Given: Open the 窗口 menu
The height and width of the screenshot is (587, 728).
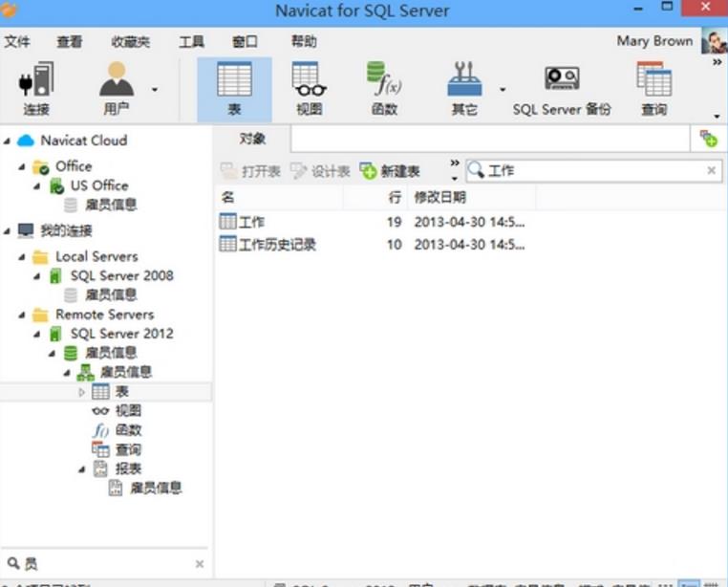Looking at the screenshot, I should click(x=245, y=42).
